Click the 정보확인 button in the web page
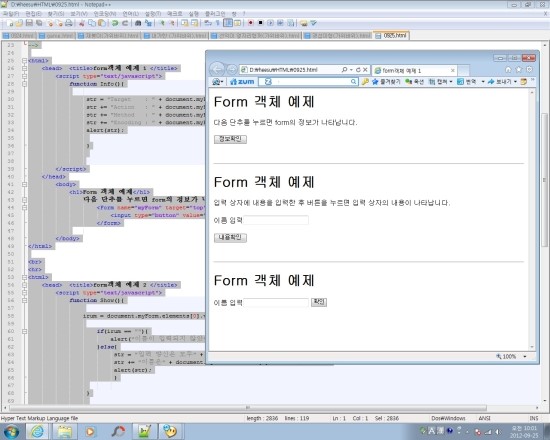550x440 pixels. click(230, 139)
